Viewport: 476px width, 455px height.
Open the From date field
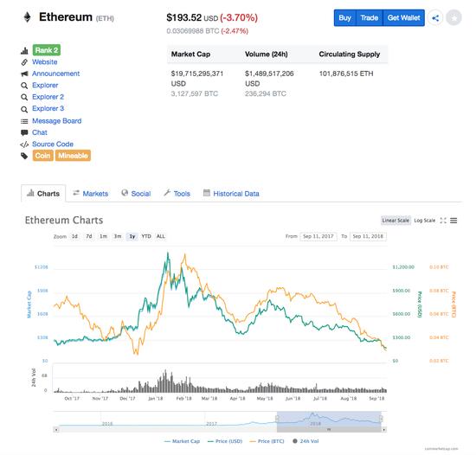click(318, 236)
